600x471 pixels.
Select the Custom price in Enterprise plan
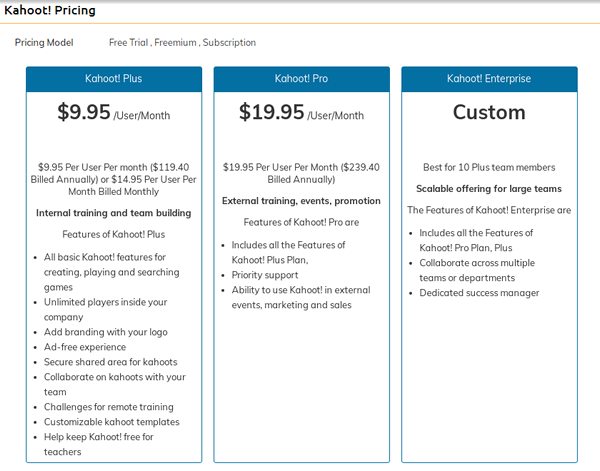click(489, 113)
